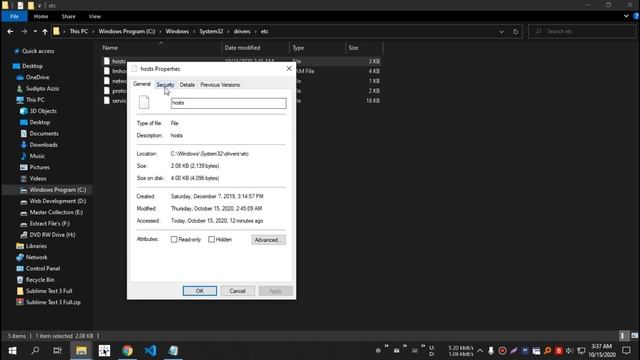Open Music folder in sidebar

[37, 156]
